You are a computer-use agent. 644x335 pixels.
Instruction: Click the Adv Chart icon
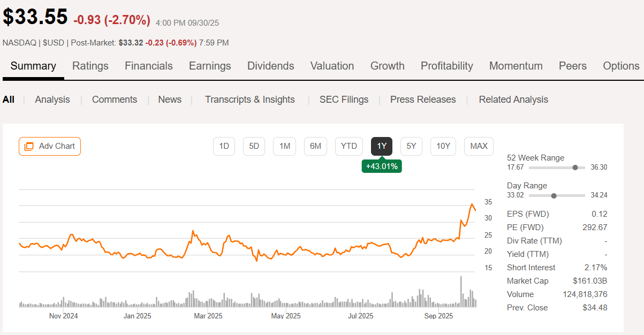30,146
